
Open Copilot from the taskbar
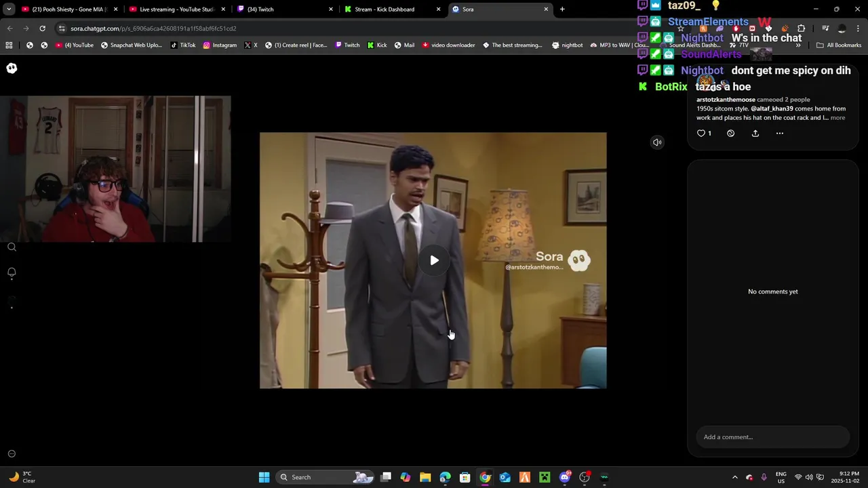(x=406, y=477)
